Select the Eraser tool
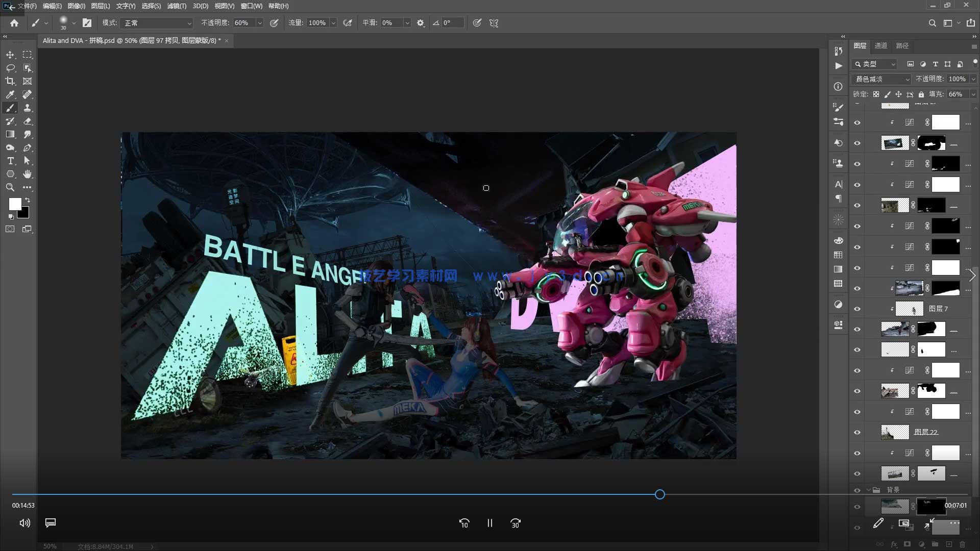 pos(28,121)
